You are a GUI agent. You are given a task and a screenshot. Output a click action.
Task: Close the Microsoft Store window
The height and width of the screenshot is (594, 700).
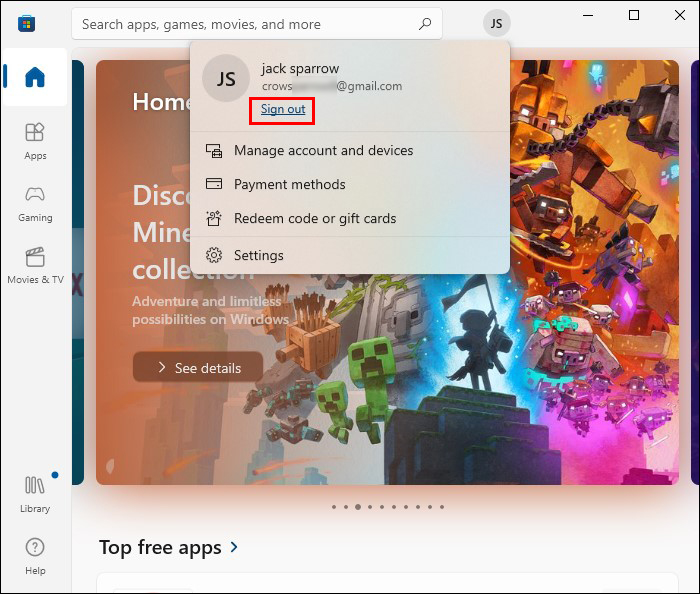[680, 16]
